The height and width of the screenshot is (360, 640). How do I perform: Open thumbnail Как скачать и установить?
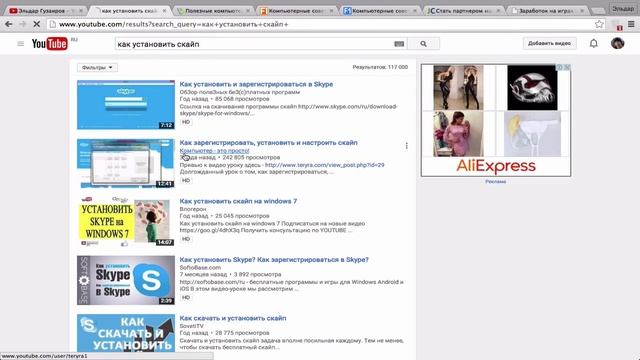tap(126, 333)
